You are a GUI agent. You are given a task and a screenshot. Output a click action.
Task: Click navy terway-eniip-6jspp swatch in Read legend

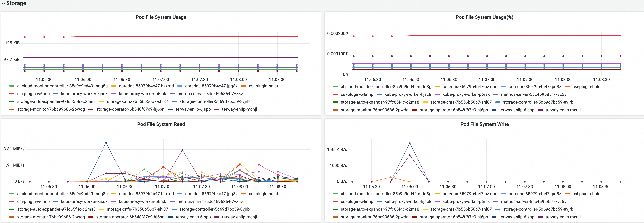170,217
